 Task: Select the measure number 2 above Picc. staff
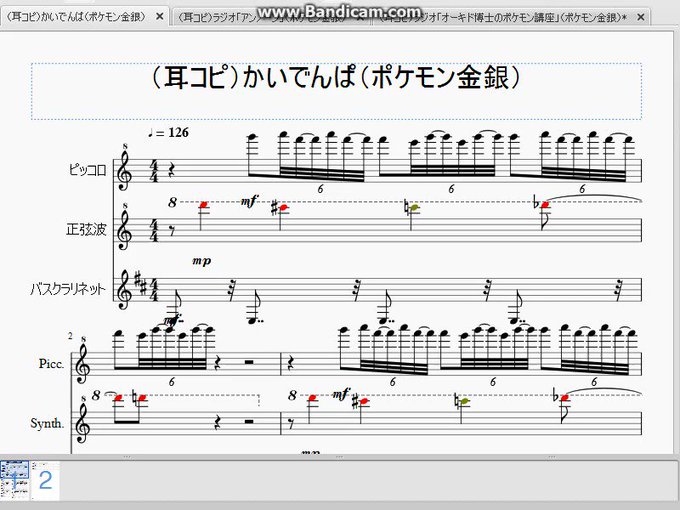pyautogui.click(x=70, y=335)
